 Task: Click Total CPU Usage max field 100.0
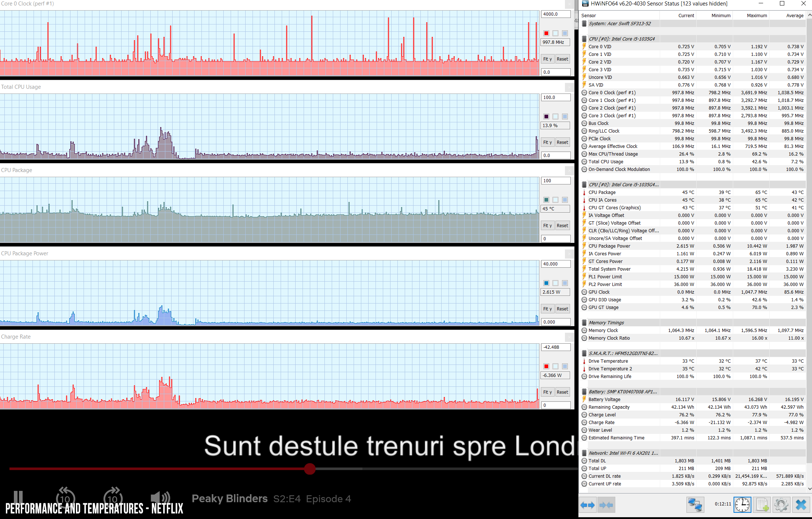click(555, 98)
